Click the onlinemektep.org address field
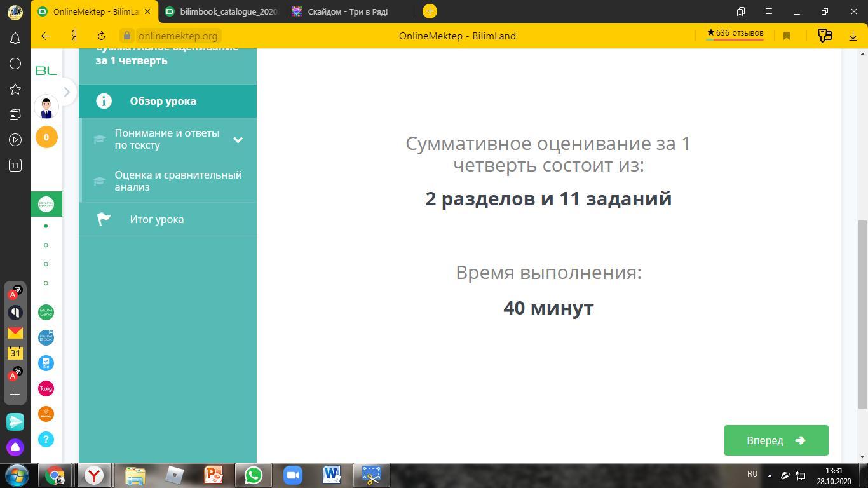 177,36
